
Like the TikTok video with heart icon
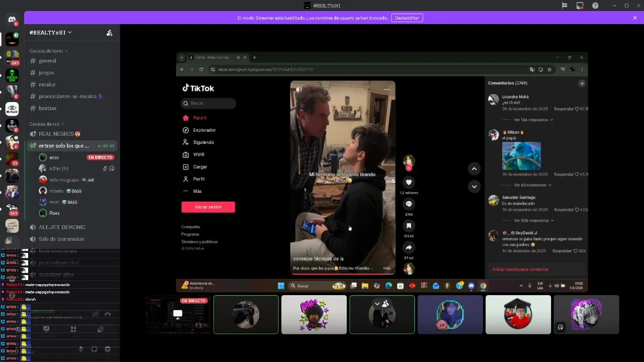[x=409, y=182]
